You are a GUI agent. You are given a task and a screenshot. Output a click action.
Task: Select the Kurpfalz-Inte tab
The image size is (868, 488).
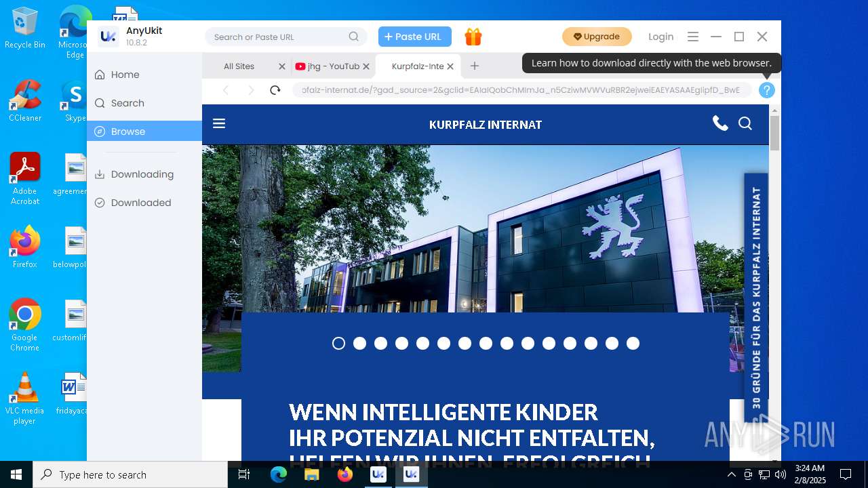point(418,66)
